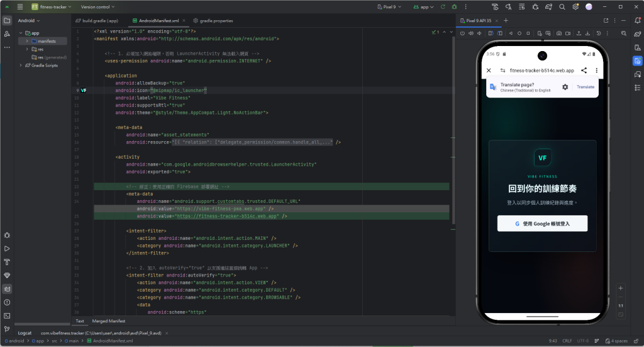The image size is (644, 347).
Task: Rerun app with the green refresh icon
Action: coord(443,7)
